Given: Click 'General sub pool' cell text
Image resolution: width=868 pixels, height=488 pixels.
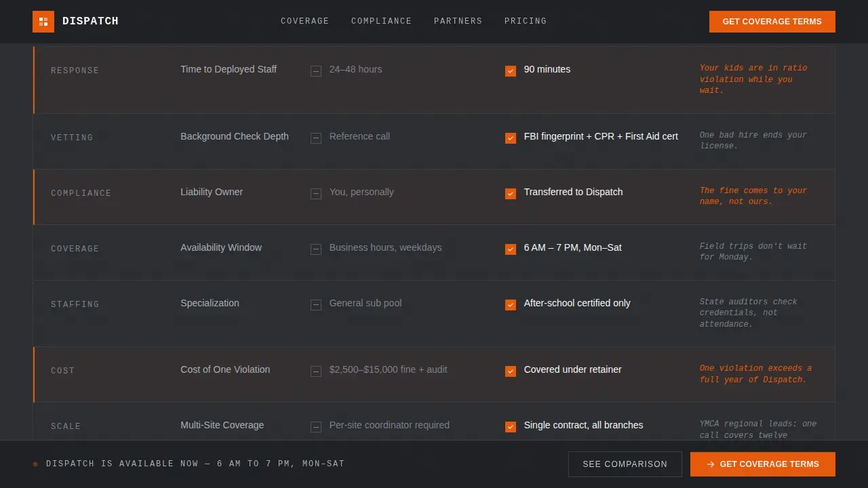Looking at the screenshot, I should point(366,303).
